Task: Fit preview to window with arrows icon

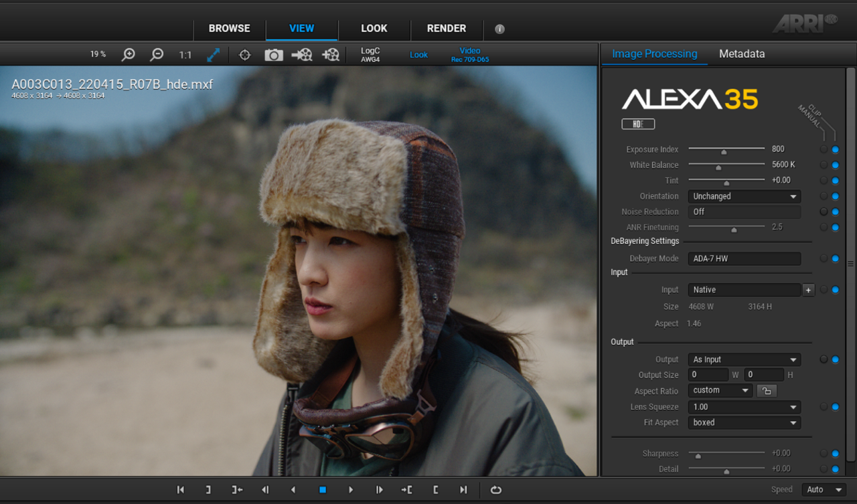Action: 214,55
